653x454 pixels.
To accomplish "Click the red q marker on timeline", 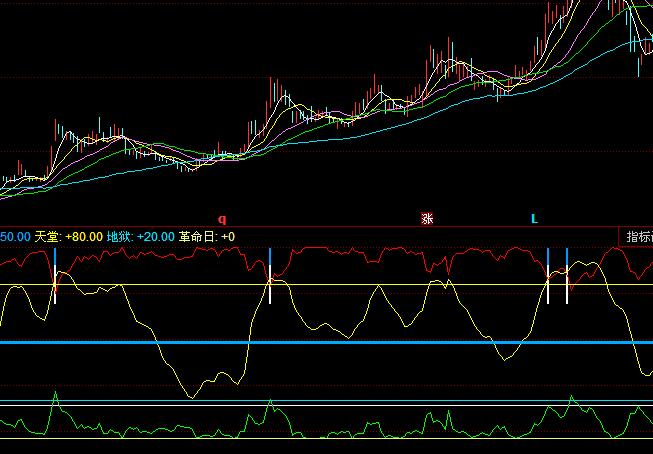I will coord(222,218).
